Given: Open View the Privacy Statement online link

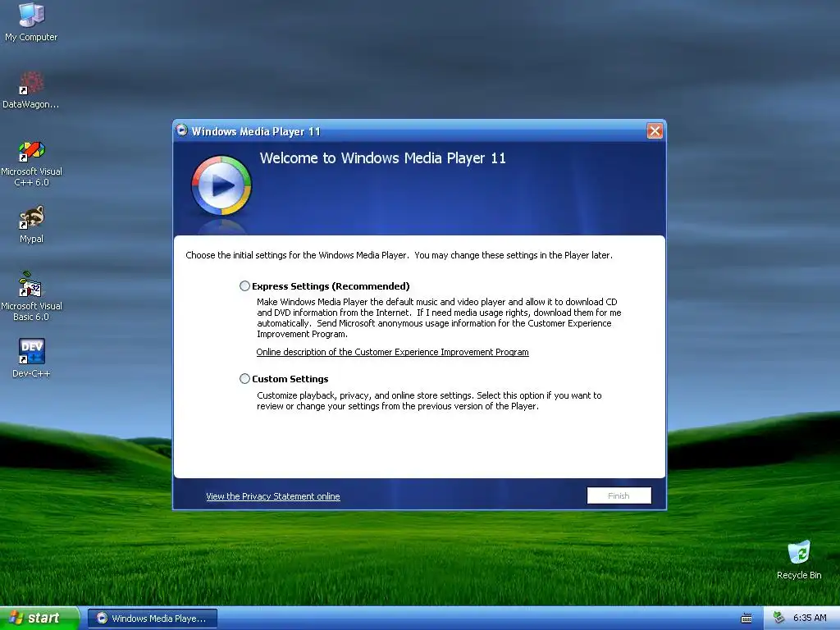Looking at the screenshot, I should tap(272, 496).
